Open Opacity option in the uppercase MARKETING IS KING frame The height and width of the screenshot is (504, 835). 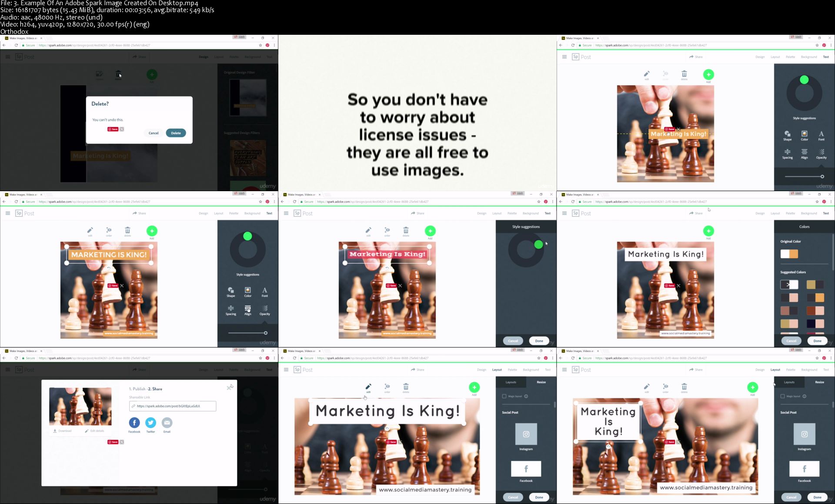264,310
